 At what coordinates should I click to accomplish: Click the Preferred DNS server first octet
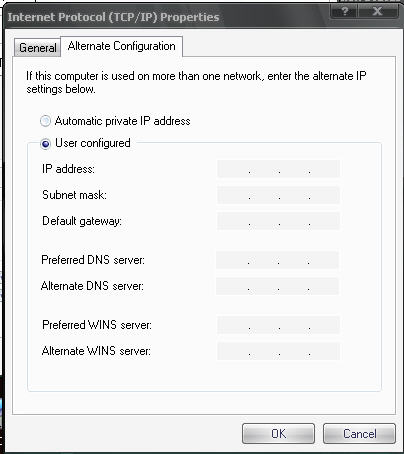coord(232,260)
